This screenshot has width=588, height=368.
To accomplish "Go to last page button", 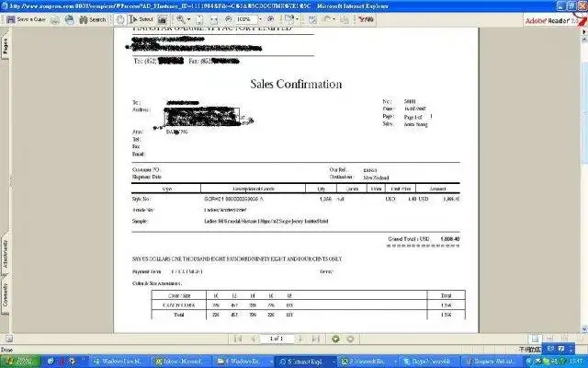I will (x=316, y=339).
